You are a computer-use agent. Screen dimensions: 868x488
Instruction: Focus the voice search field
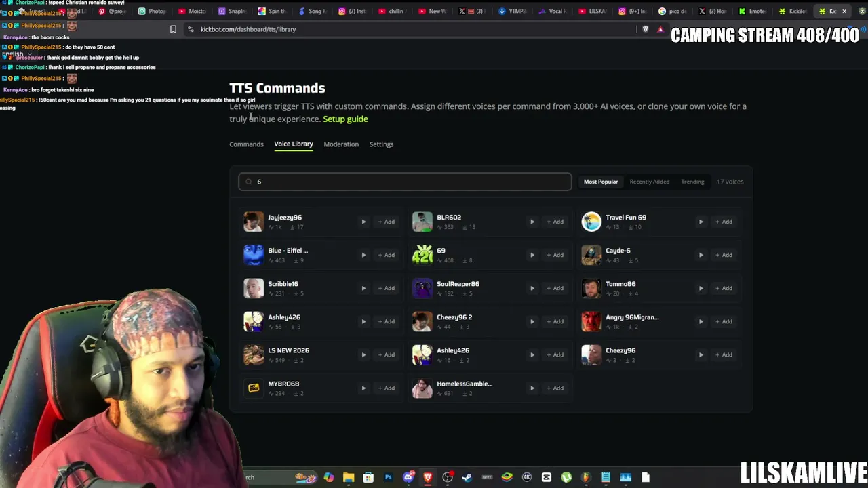click(x=405, y=182)
